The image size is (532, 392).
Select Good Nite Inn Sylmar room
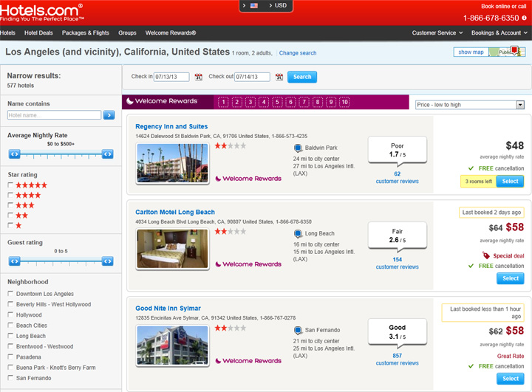pos(511,379)
